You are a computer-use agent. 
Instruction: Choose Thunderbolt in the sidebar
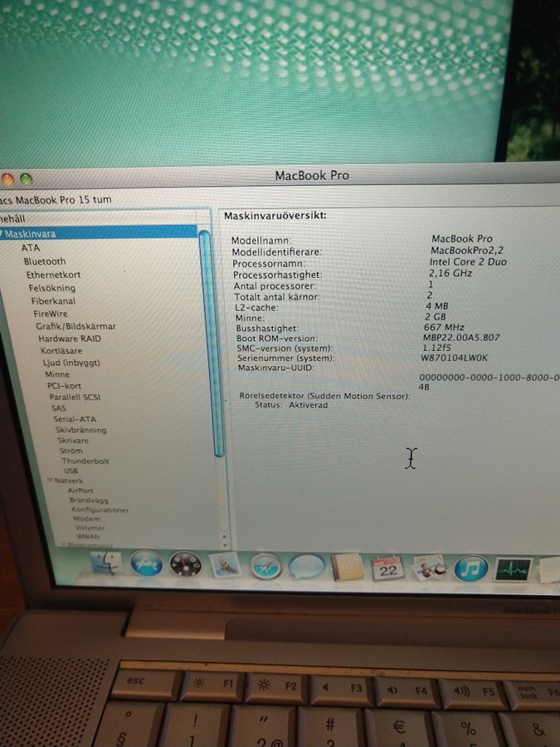tap(85, 461)
